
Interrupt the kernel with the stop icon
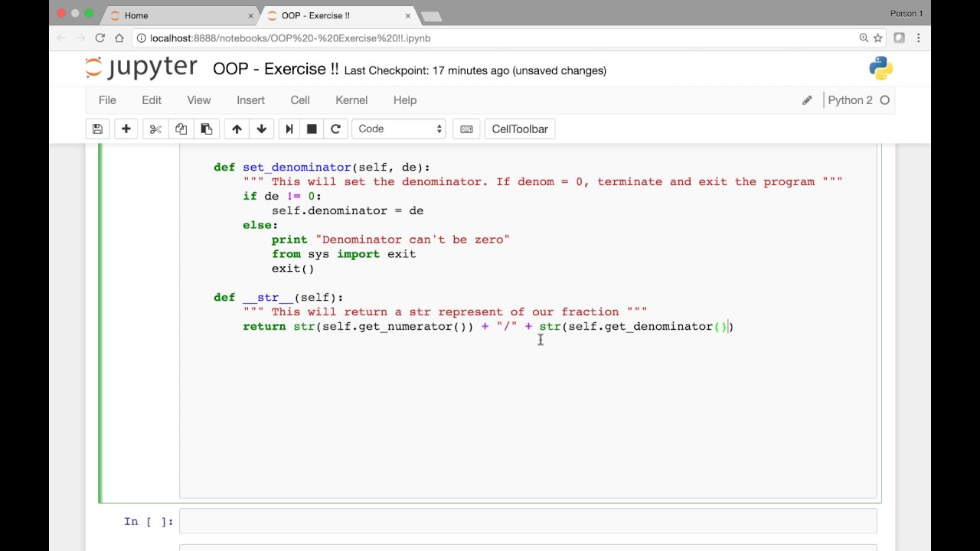(312, 129)
